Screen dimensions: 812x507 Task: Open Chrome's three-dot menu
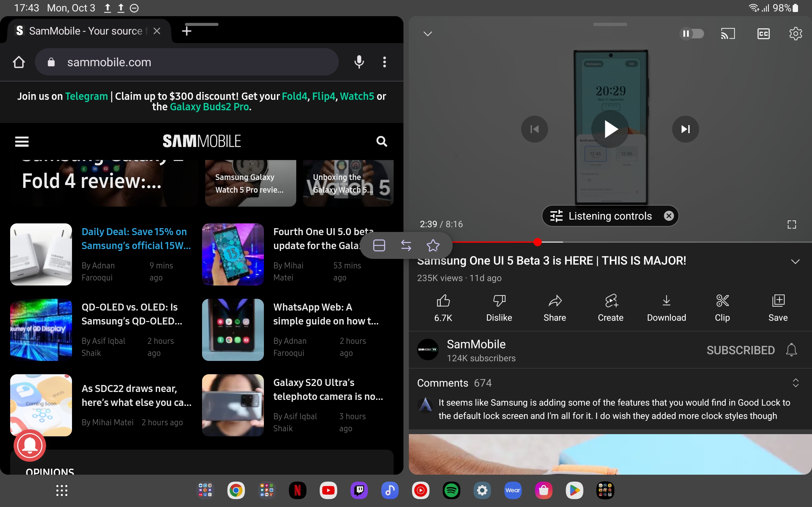(384, 62)
